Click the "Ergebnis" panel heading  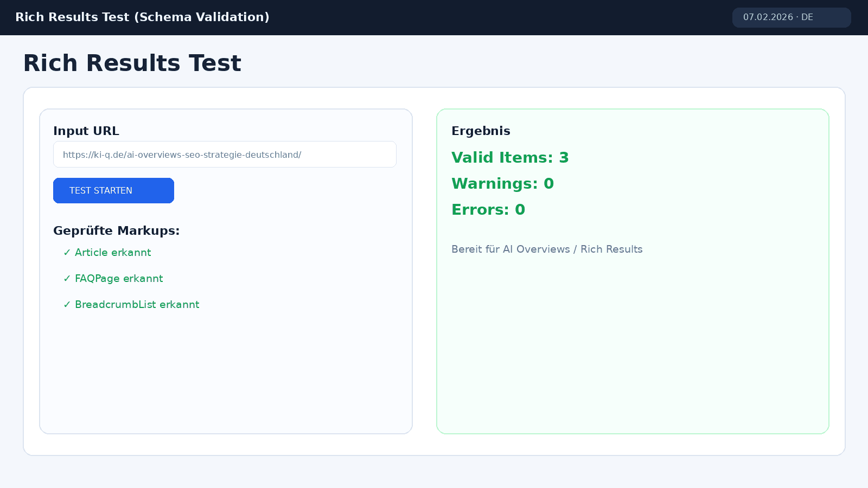pos(481,131)
